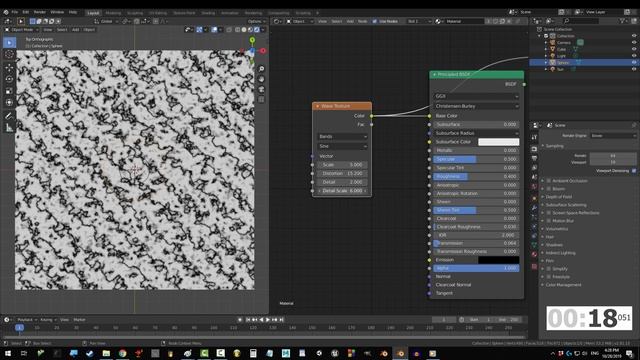
Task: Open the File menu
Action: click(15, 12)
